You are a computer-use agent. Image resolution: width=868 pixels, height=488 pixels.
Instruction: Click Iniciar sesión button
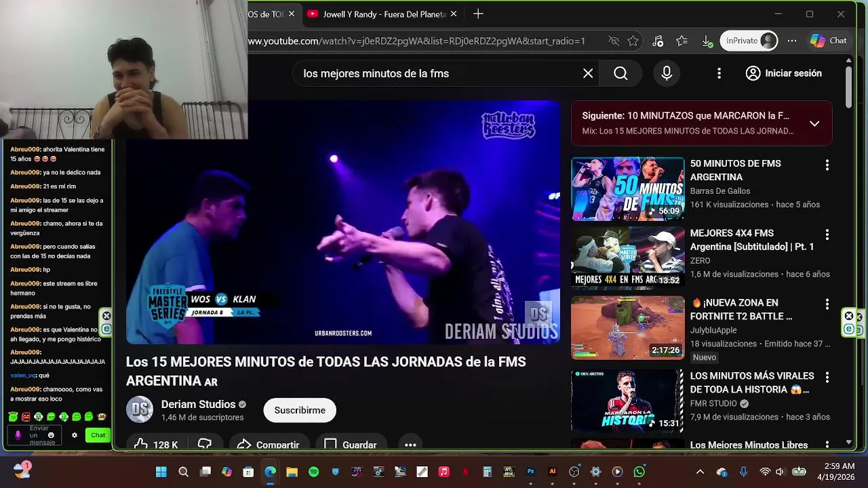(784, 73)
